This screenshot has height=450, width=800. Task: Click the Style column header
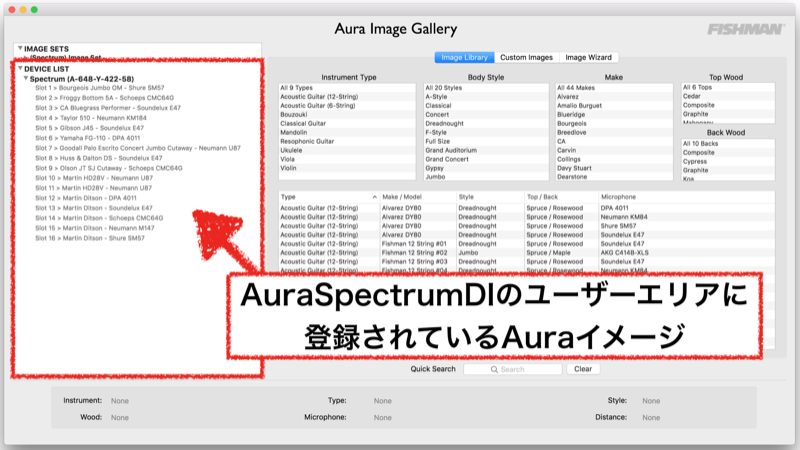pos(490,197)
